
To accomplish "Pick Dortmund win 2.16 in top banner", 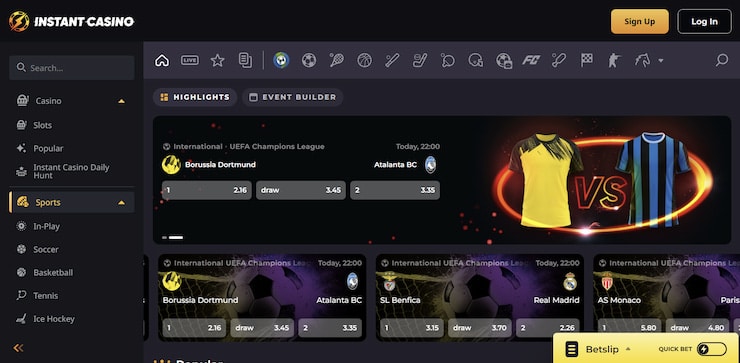I will [207, 190].
